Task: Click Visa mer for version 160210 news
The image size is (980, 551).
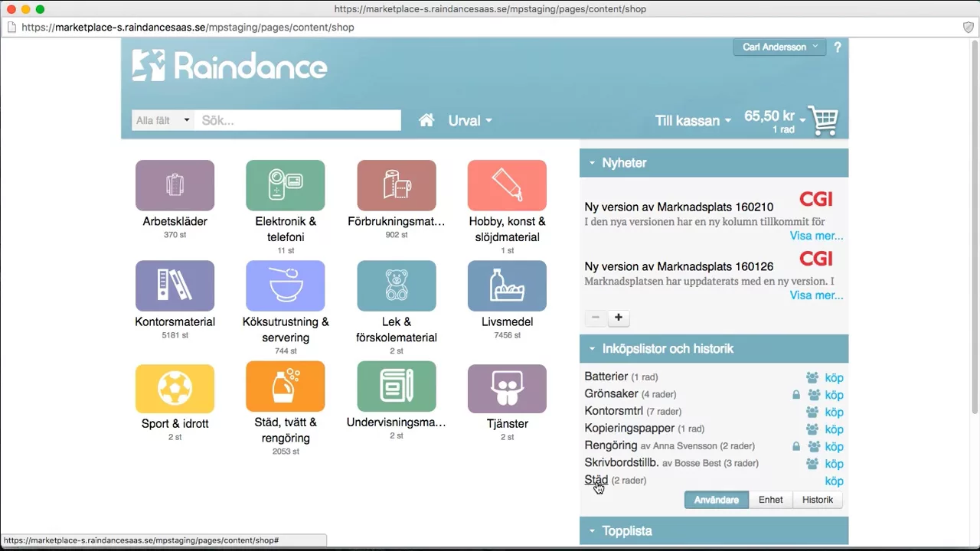Action: click(816, 236)
